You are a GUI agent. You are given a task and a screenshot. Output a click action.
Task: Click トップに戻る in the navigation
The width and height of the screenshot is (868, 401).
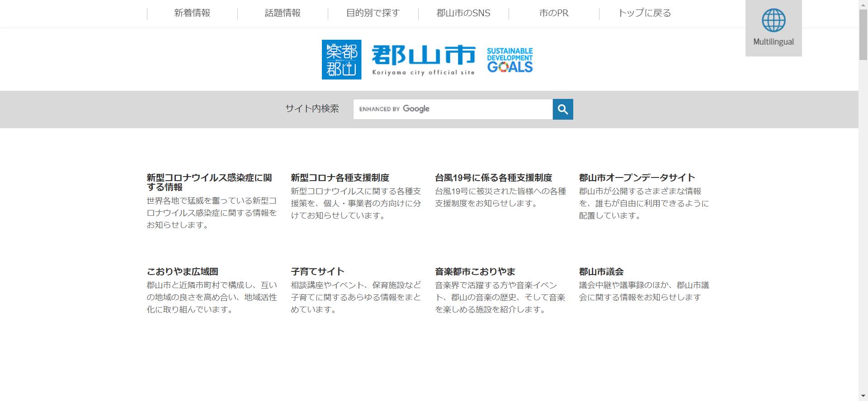(x=644, y=13)
